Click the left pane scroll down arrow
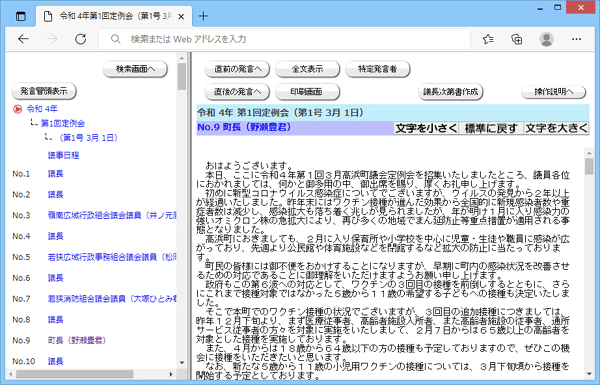600x385 pixels. point(182,362)
